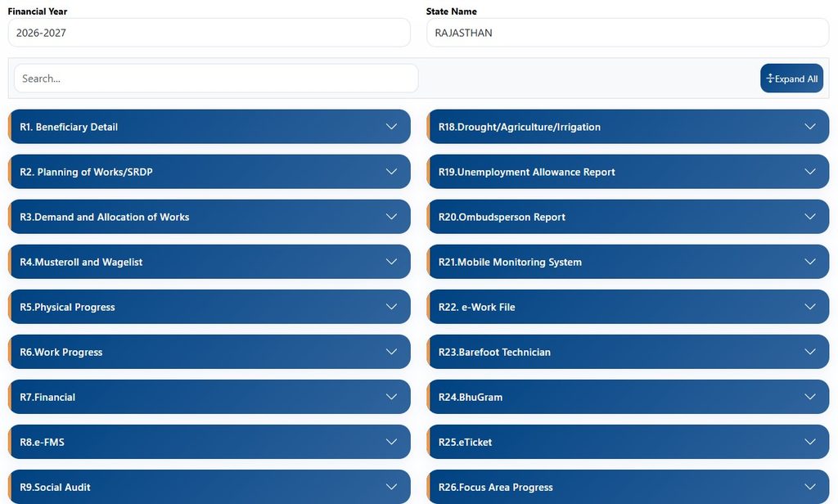This screenshot has width=838, height=504.
Task: Click the chevron on R18.Drought/Agriculture/Irrigation
Action: click(810, 127)
